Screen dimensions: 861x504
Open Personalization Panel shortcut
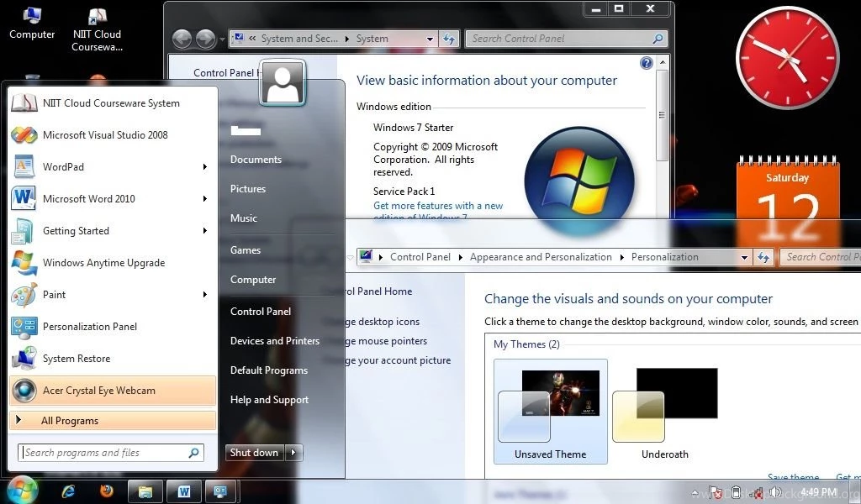113,326
